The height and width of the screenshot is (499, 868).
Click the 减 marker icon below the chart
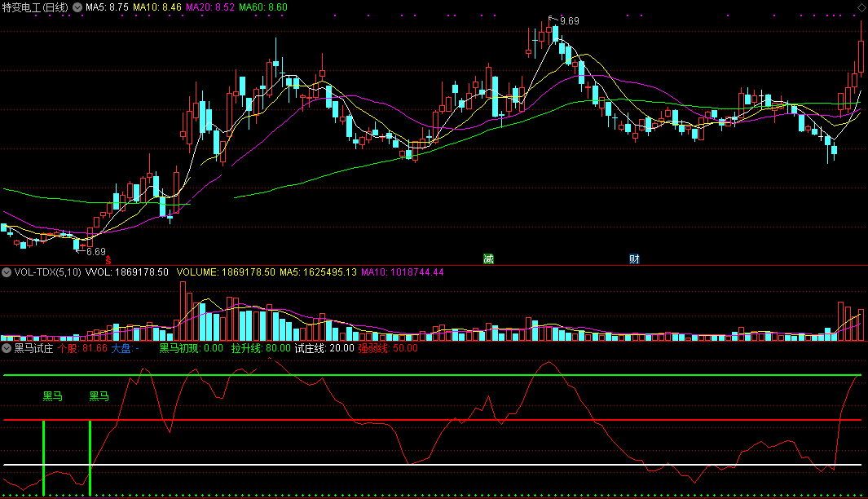pos(488,258)
